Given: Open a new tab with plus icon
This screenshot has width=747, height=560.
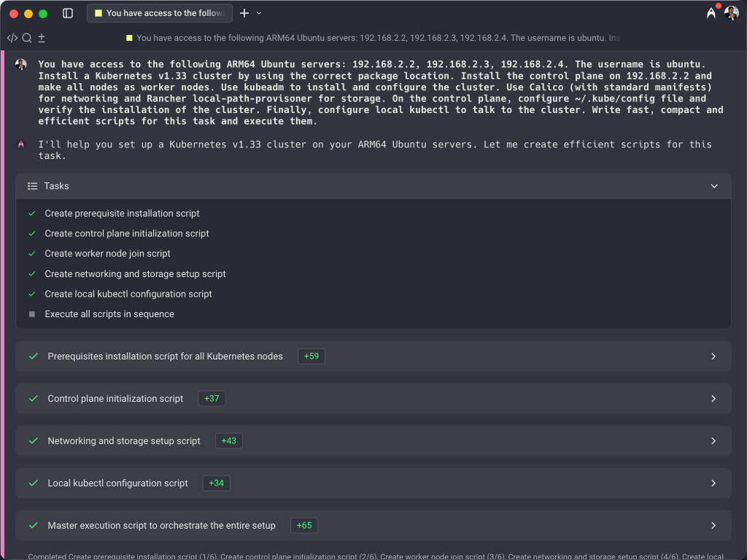Looking at the screenshot, I should point(244,13).
